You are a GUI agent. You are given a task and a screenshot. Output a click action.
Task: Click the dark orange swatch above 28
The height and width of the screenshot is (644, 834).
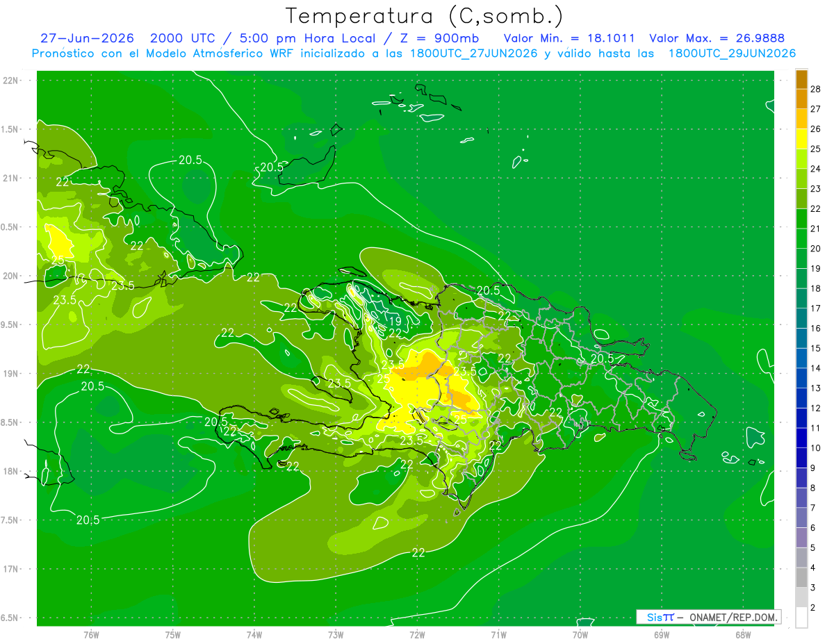[x=801, y=79]
